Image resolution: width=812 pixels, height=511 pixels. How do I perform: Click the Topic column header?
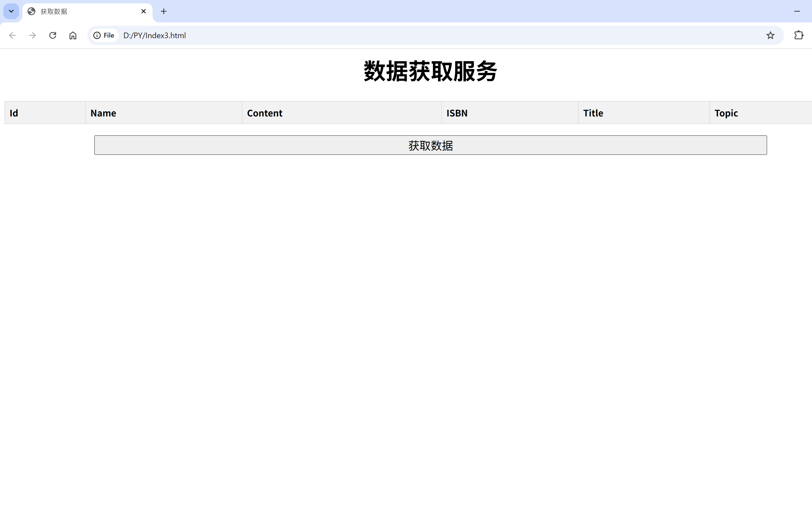coord(726,113)
